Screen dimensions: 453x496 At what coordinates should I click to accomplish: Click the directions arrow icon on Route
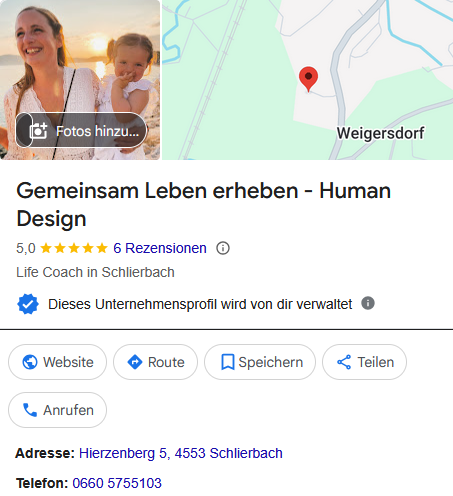coord(135,362)
